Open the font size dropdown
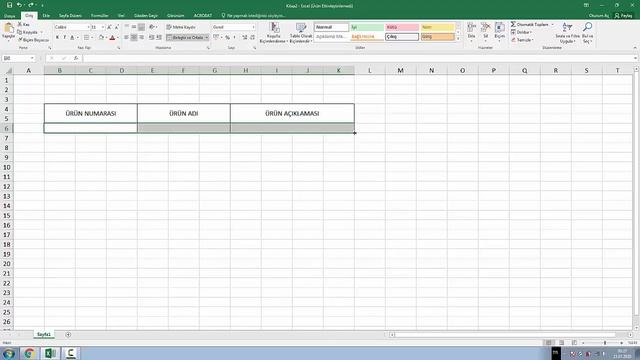This screenshot has width=640, height=360. [102, 27]
